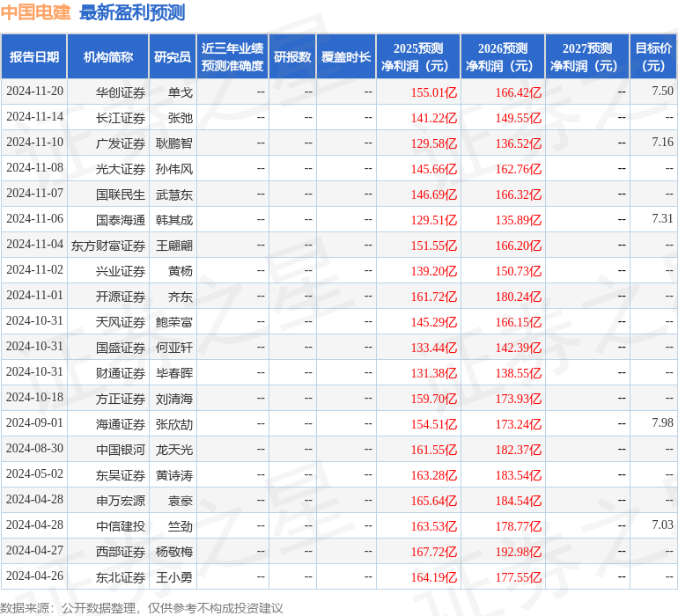Screen dimensions: 678x616
Task: Click target price 7.31
Action: click(x=662, y=219)
